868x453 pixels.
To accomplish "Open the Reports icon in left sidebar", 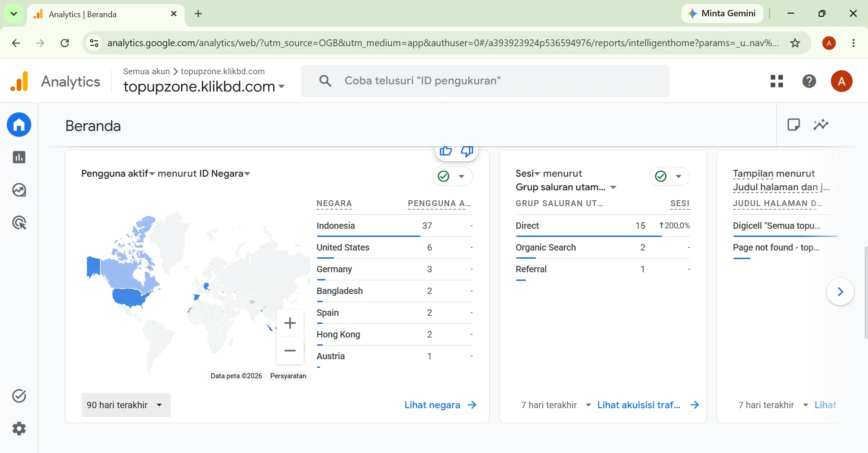I will tap(19, 157).
